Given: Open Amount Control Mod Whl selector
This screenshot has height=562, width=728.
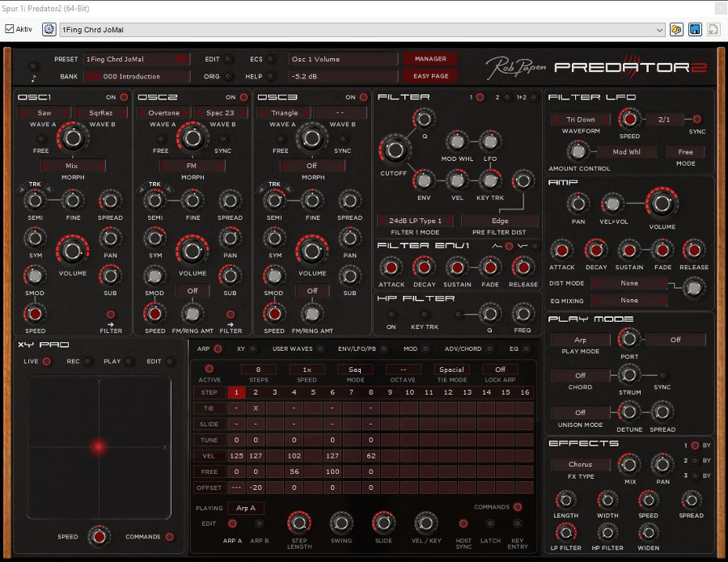Looking at the screenshot, I should 626,152.
